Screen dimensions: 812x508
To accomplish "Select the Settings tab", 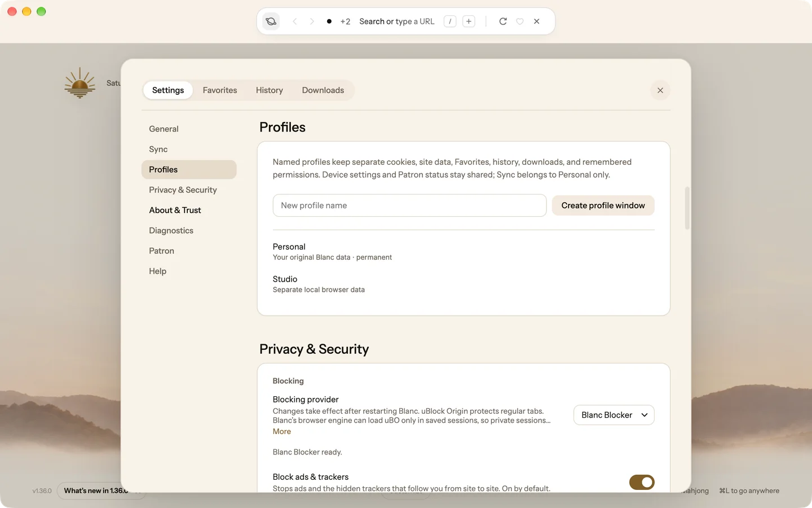I will pyautogui.click(x=168, y=90).
